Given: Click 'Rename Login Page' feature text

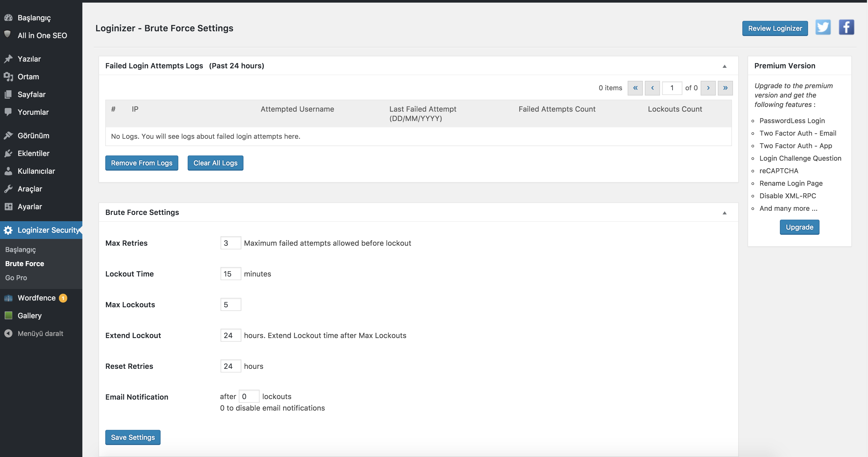Looking at the screenshot, I should pyautogui.click(x=791, y=183).
